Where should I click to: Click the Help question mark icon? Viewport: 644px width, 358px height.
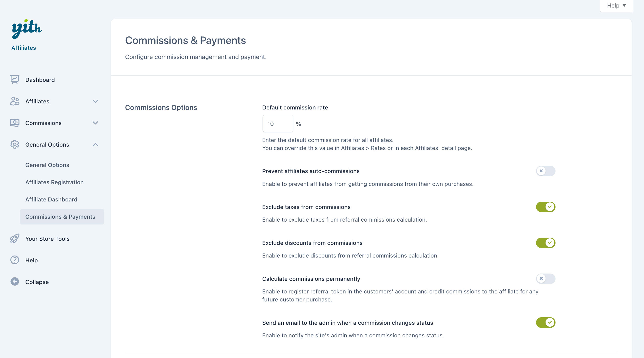[15, 260]
